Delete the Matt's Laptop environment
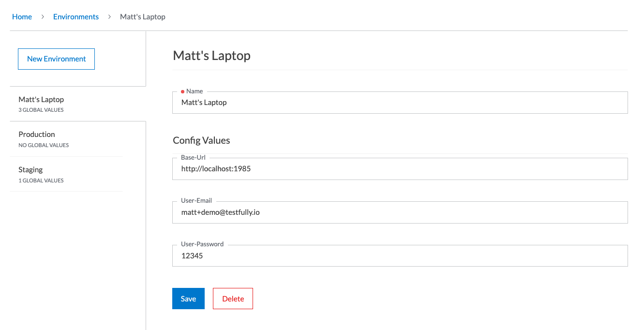The width and height of the screenshot is (644, 330). click(233, 299)
